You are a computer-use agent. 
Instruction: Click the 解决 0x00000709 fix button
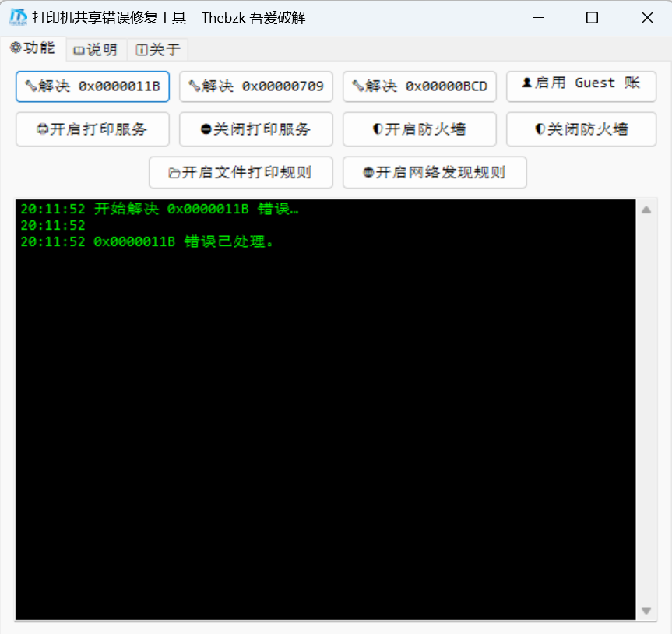(x=256, y=86)
